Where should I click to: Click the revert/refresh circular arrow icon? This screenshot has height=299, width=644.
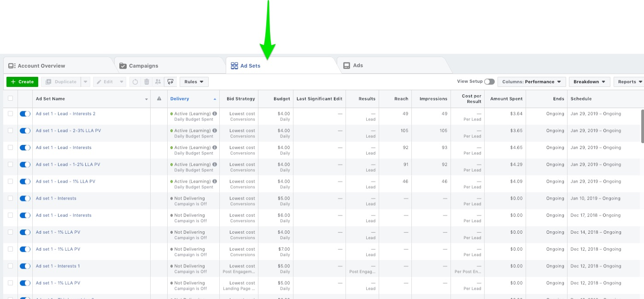(135, 81)
